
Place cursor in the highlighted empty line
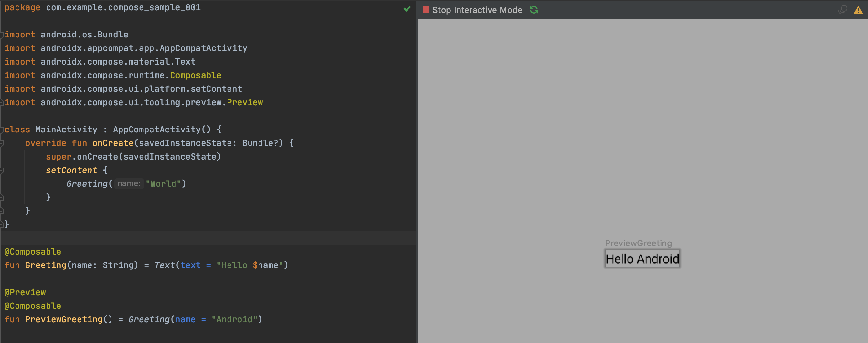pos(202,238)
